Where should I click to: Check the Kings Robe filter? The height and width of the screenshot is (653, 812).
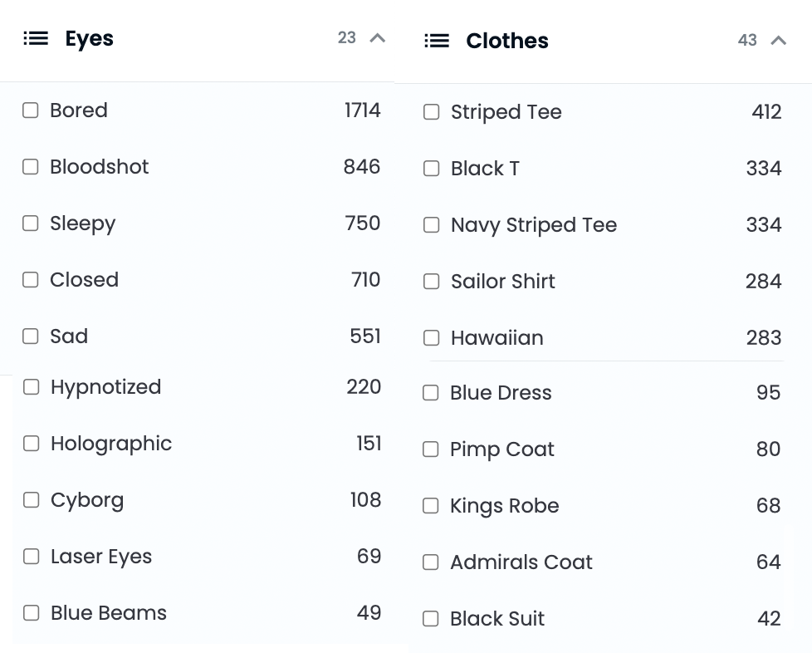click(x=430, y=506)
